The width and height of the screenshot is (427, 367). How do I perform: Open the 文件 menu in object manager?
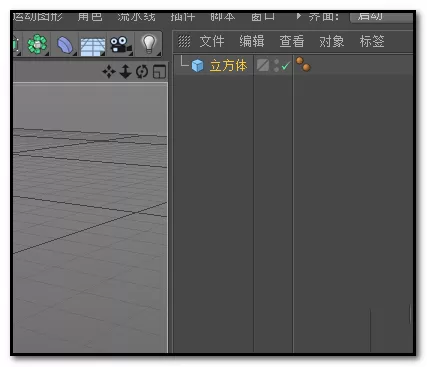tap(212, 41)
